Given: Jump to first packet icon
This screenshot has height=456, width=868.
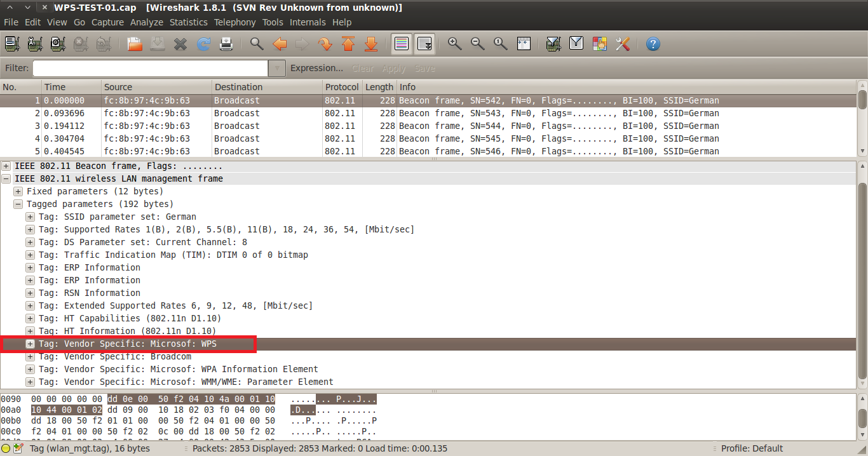Looking at the screenshot, I should click(x=348, y=44).
